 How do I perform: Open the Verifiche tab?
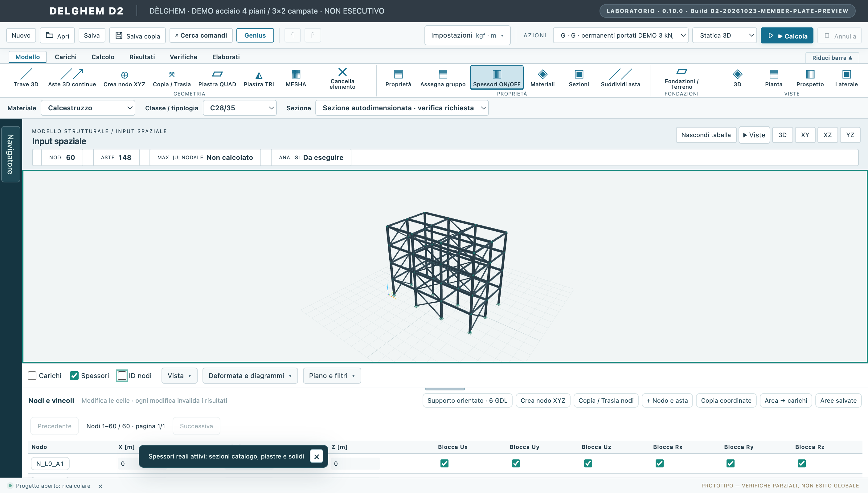[x=183, y=57]
